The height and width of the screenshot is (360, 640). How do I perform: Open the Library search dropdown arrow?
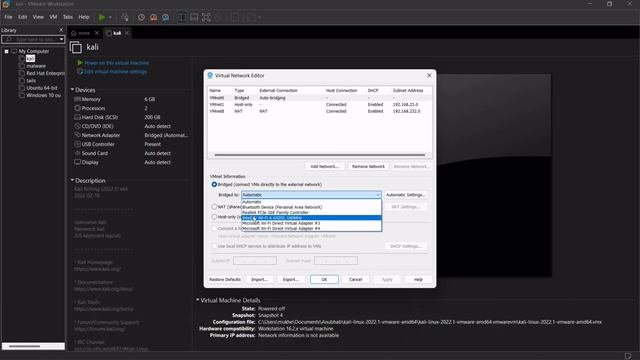point(61,39)
